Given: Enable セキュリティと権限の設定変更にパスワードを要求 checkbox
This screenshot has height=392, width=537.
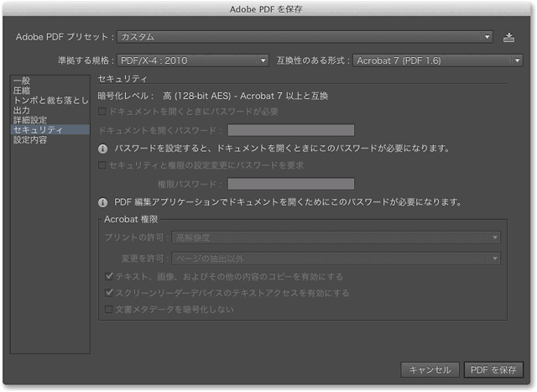Looking at the screenshot, I should [x=103, y=165].
